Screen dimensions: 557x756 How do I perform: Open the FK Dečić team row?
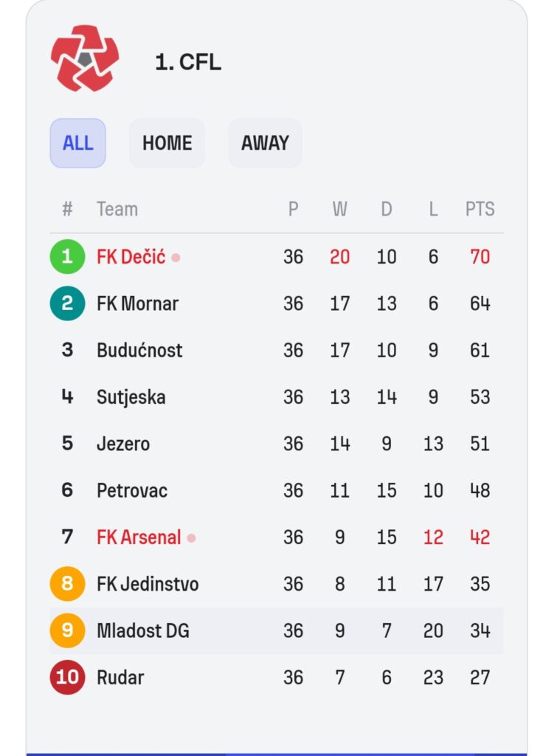pos(277,256)
